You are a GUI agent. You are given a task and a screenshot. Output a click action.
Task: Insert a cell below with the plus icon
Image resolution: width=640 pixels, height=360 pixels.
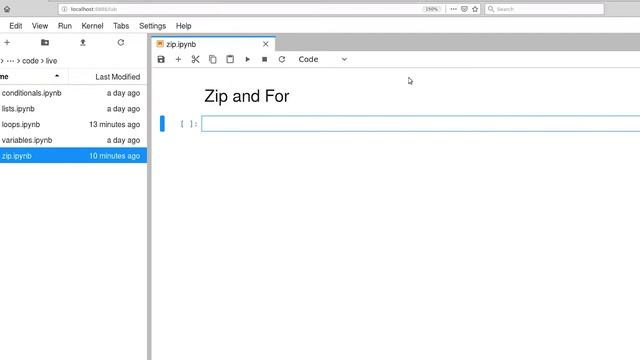[x=178, y=59]
